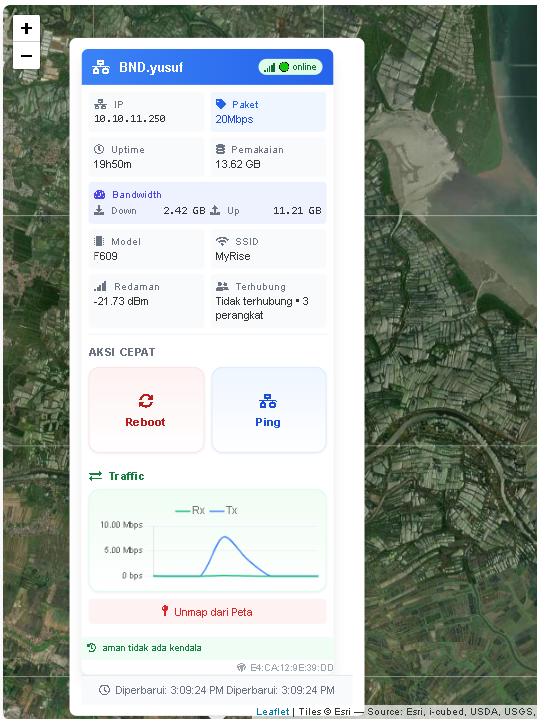Click history icon beside aman tidak ada kendala

tap(92, 647)
